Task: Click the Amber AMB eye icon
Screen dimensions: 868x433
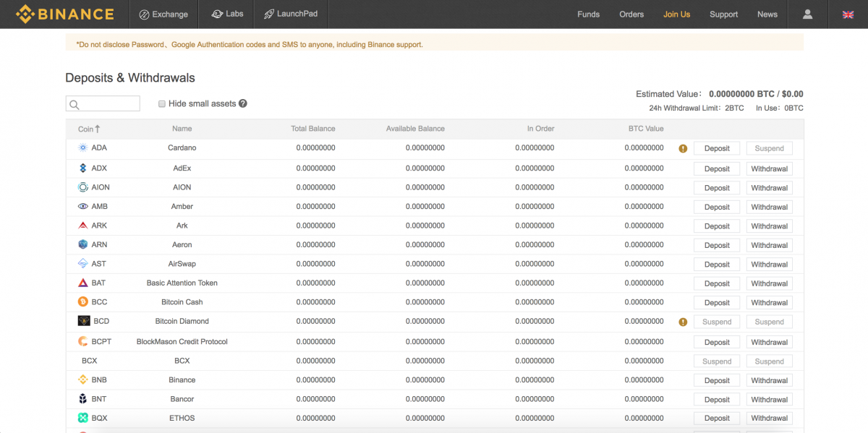Action: (x=82, y=207)
